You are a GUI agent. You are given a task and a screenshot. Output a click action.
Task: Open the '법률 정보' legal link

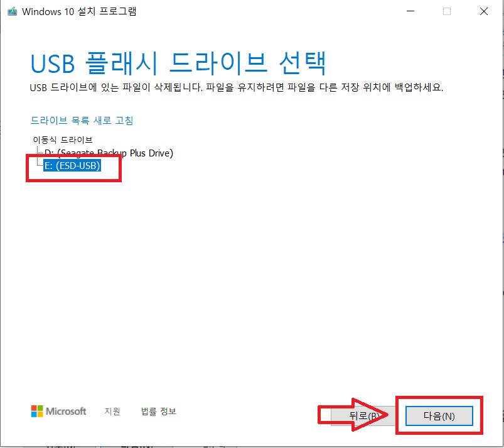point(158,411)
